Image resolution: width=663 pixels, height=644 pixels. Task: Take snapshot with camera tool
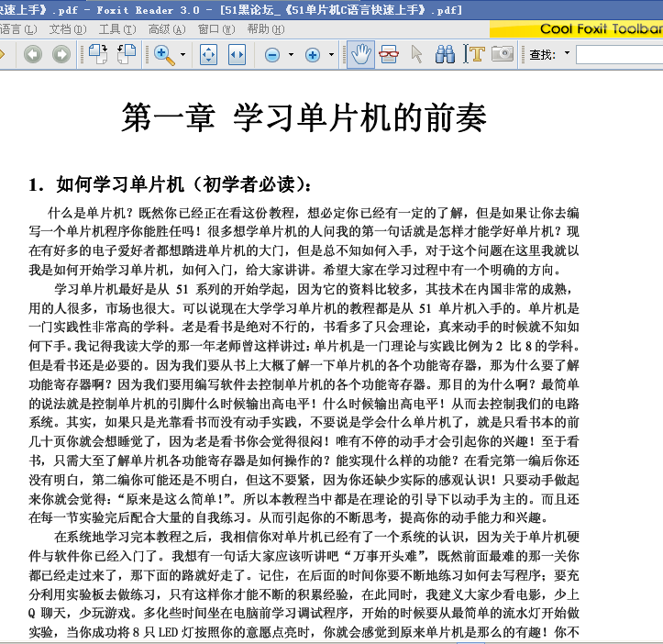(503, 54)
